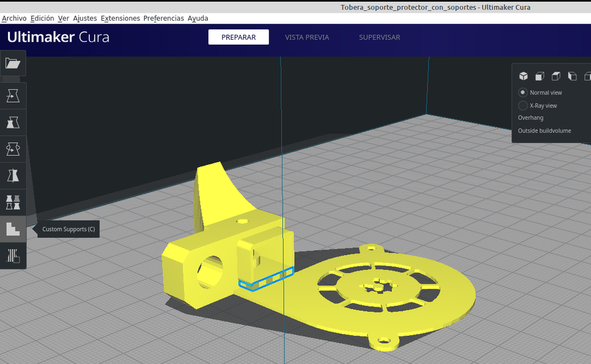Open the Extensiones menu
591x364 pixels.
pos(120,18)
